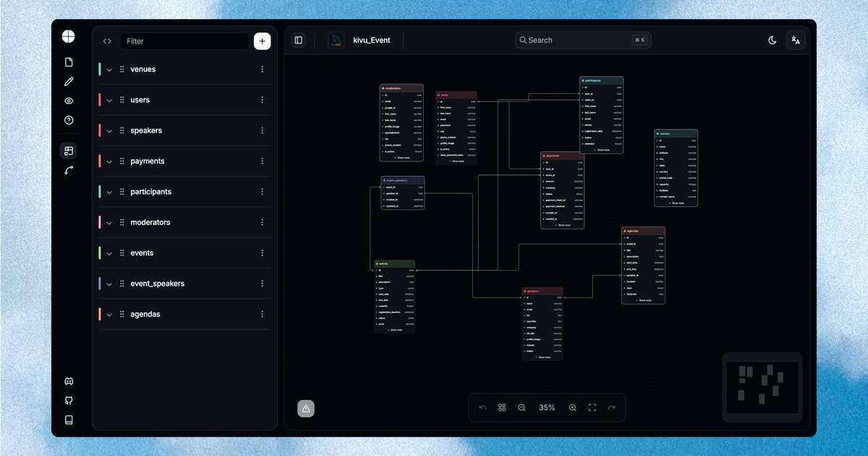This screenshot has width=868, height=456.
Task: Open options menu for venues row
Action: click(263, 69)
